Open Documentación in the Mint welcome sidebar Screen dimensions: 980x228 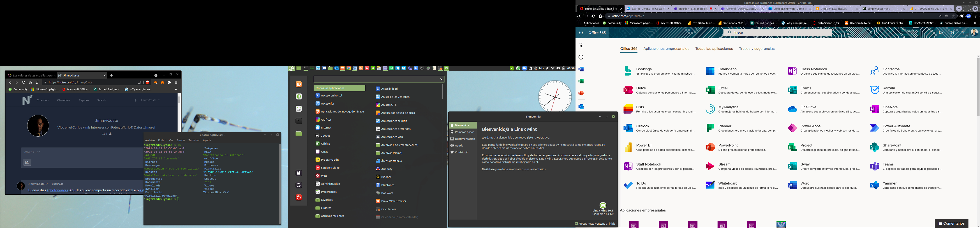[x=463, y=139]
